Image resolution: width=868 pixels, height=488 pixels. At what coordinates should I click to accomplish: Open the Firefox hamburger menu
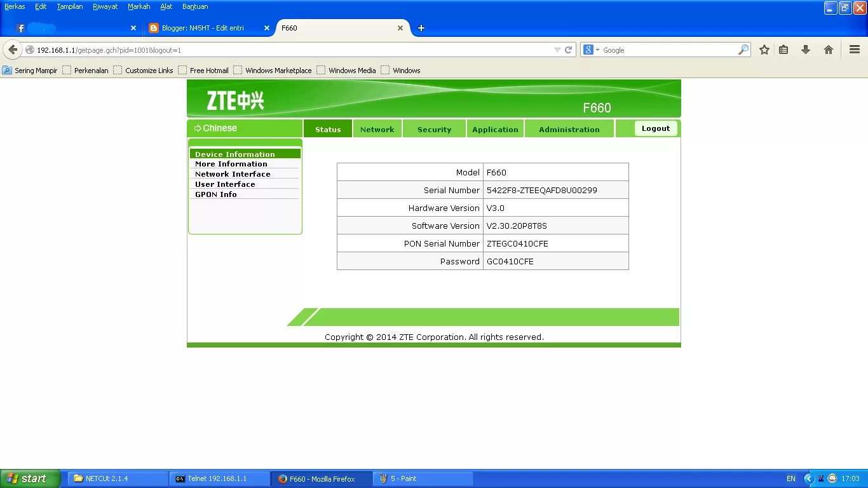(855, 50)
